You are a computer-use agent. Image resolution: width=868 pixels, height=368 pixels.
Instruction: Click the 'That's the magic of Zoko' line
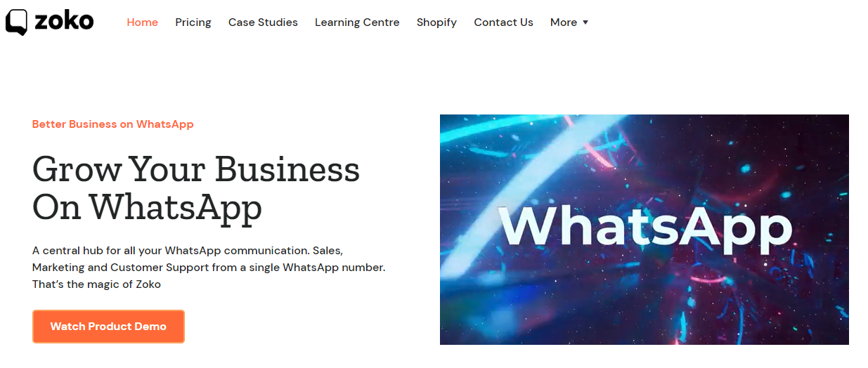click(x=96, y=284)
